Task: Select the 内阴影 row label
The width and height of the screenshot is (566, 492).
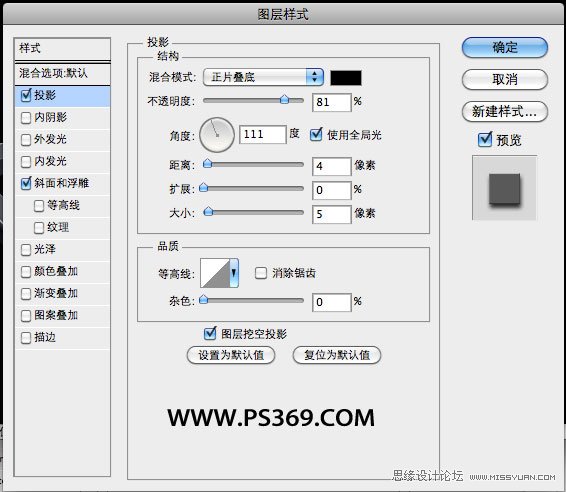Action: 50,117
